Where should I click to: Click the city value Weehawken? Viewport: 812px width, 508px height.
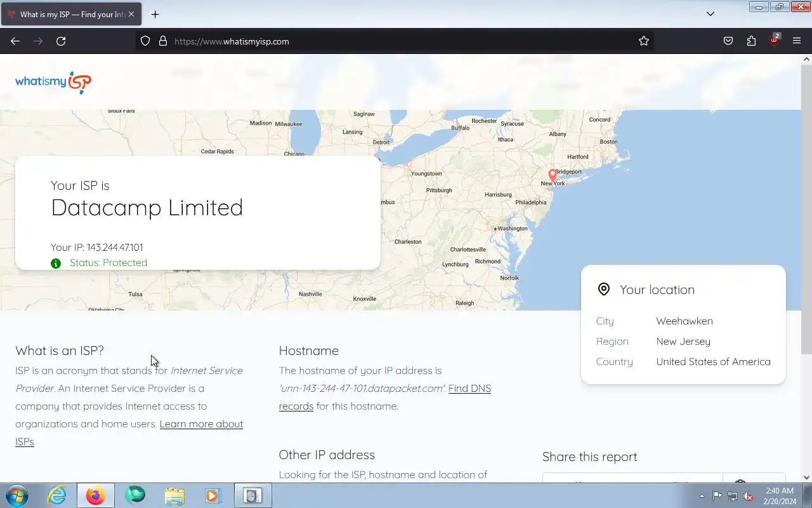coord(684,321)
